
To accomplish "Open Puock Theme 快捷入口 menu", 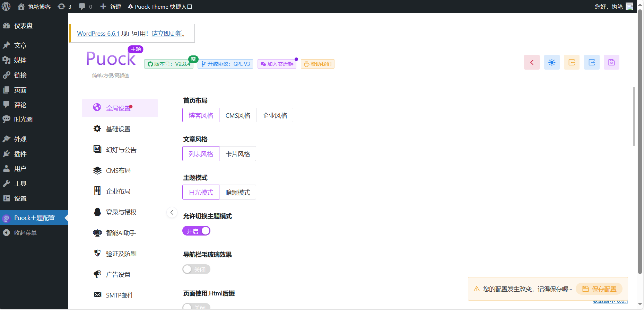I will pyautogui.click(x=160, y=7).
